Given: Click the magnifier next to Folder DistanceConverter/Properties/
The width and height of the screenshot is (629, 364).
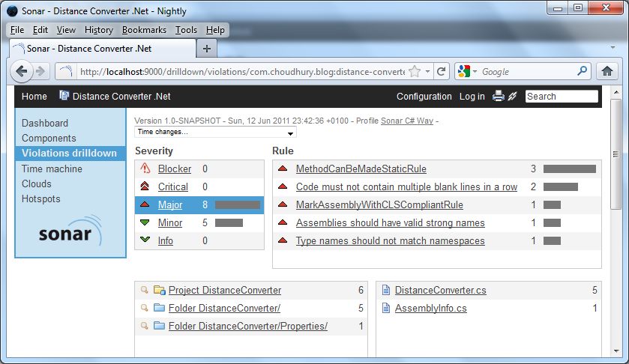Looking at the screenshot, I should [x=144, y=326].
